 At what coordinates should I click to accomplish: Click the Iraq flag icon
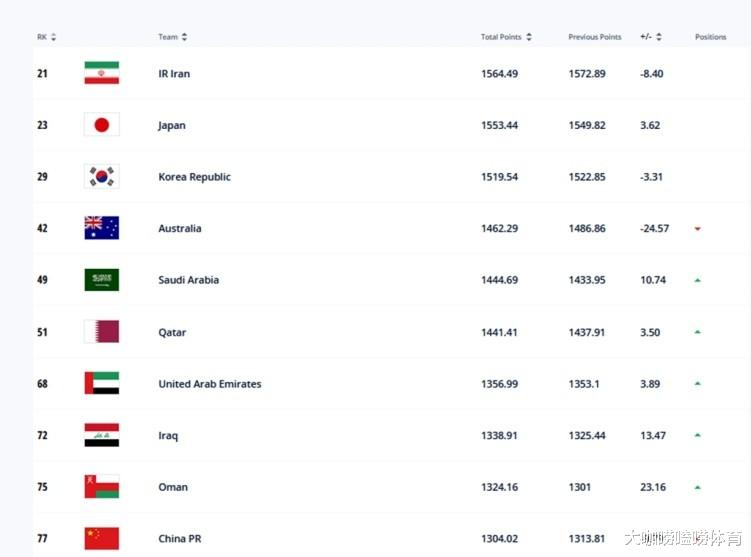click(x=102, y=435)
